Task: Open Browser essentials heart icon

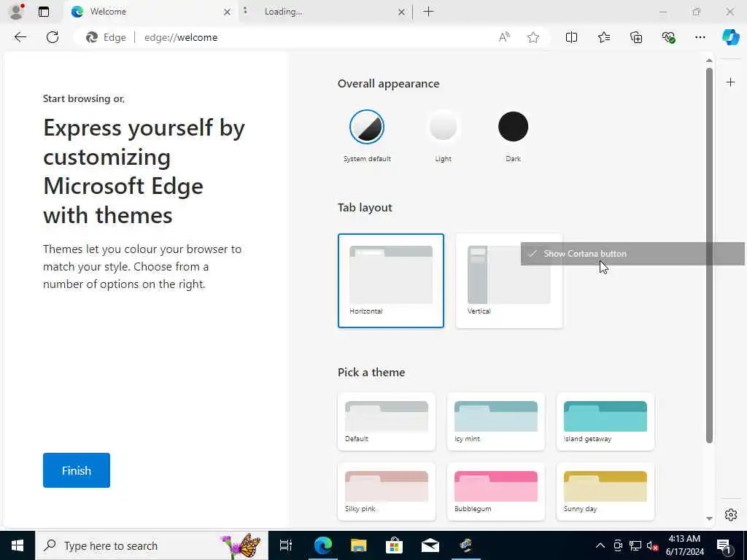Action: [x=668, y=37]
